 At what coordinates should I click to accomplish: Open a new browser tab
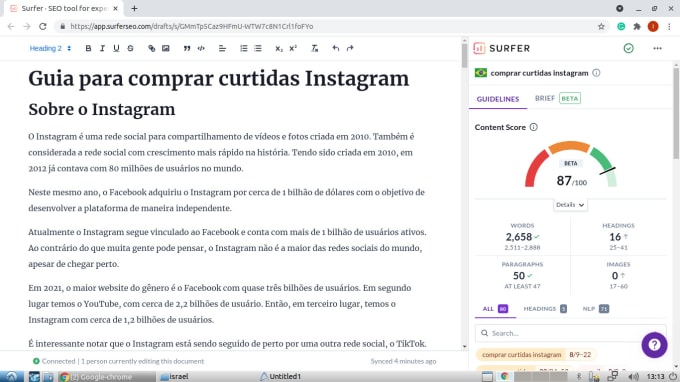134,8
